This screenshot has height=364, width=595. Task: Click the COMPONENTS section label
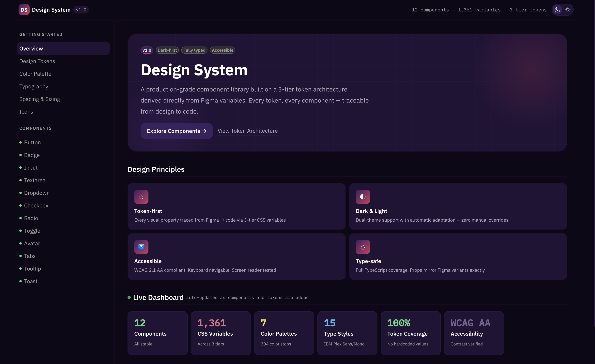[36, 128]
